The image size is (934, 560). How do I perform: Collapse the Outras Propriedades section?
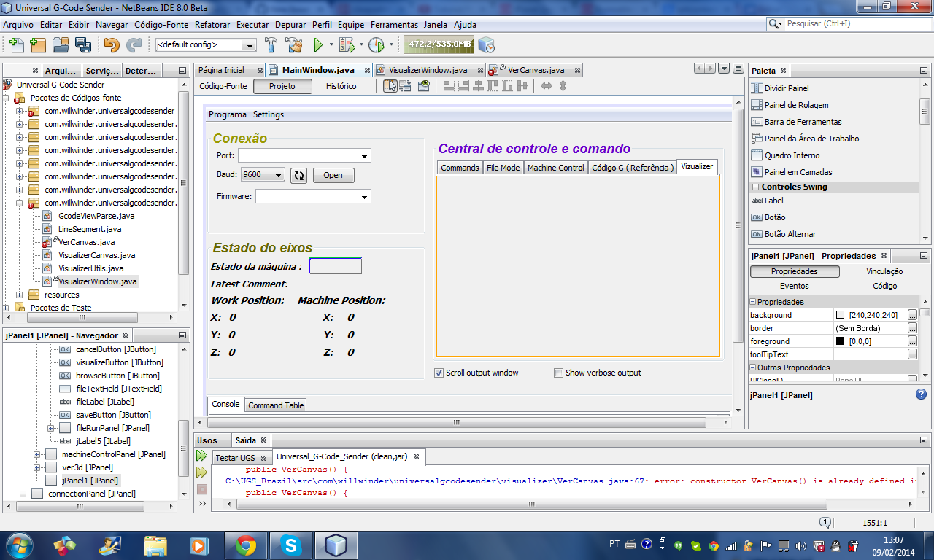click(752, 368)
